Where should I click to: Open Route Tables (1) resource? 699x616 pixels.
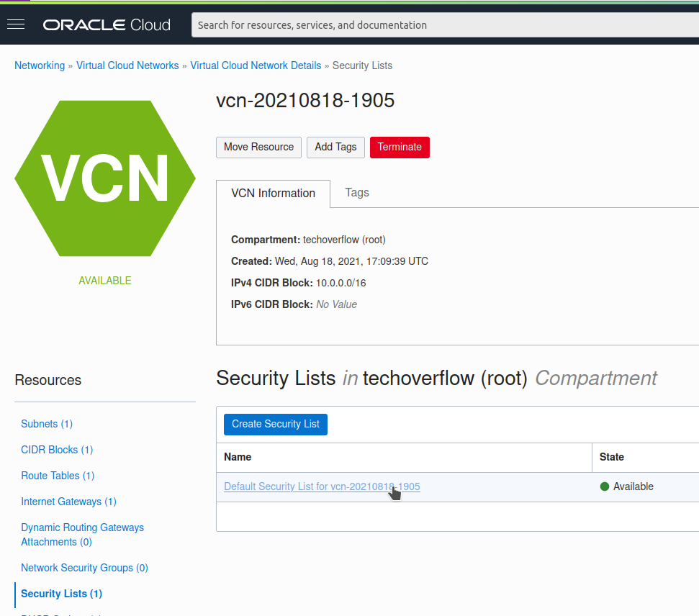tap(58, 476)
